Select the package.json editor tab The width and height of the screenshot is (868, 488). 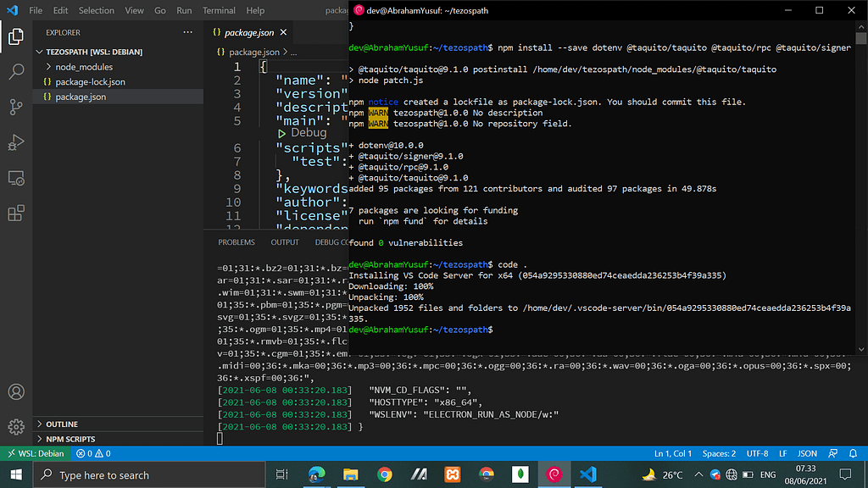(x=249, y=33)
